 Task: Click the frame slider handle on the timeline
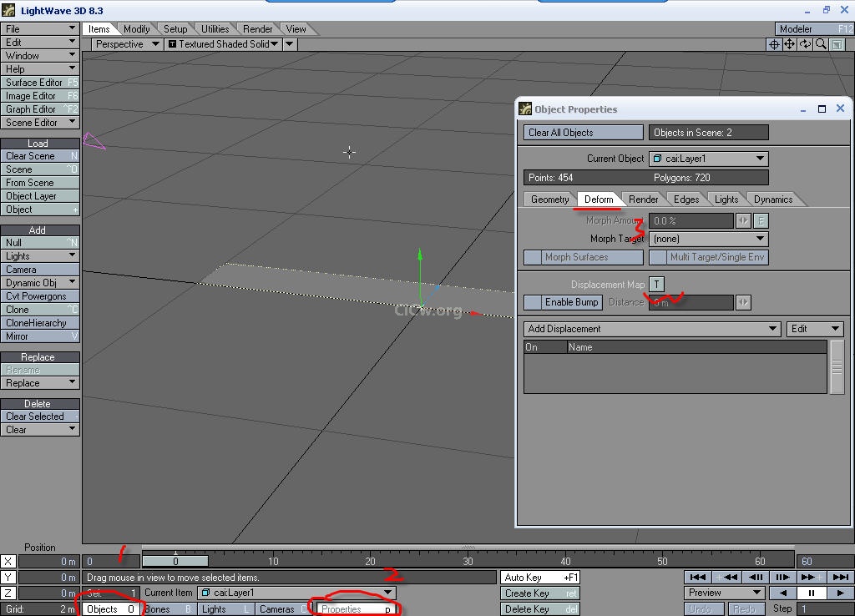click(x=175, y=561)
